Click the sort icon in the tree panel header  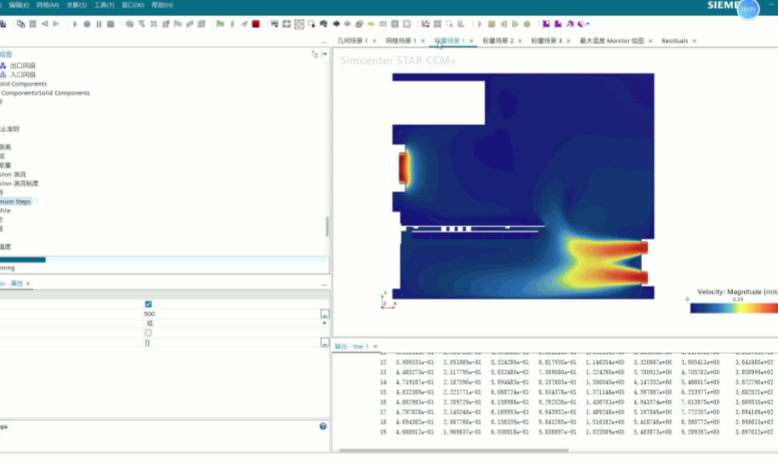pos(315,54)
